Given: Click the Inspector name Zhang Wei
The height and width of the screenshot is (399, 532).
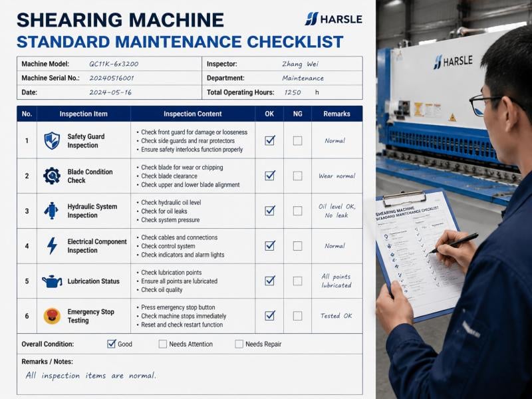Looking at the screenshot, I should (x=300, y=64).
